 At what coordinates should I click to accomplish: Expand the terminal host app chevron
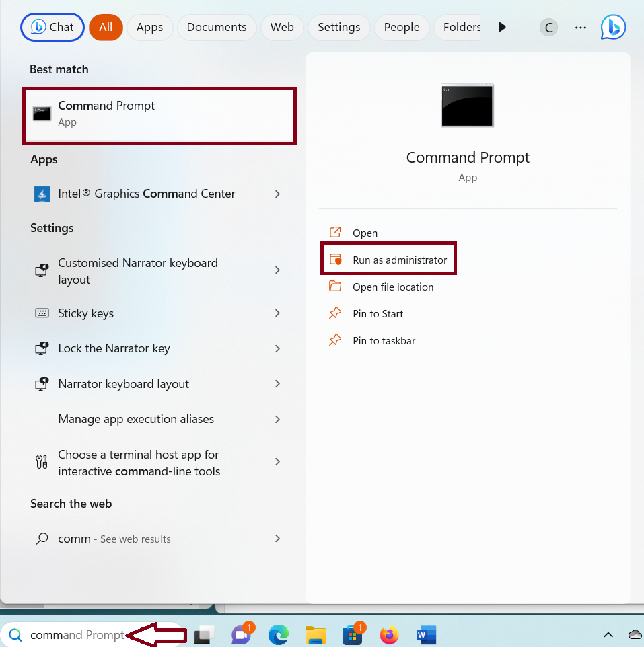coord(277,462)
